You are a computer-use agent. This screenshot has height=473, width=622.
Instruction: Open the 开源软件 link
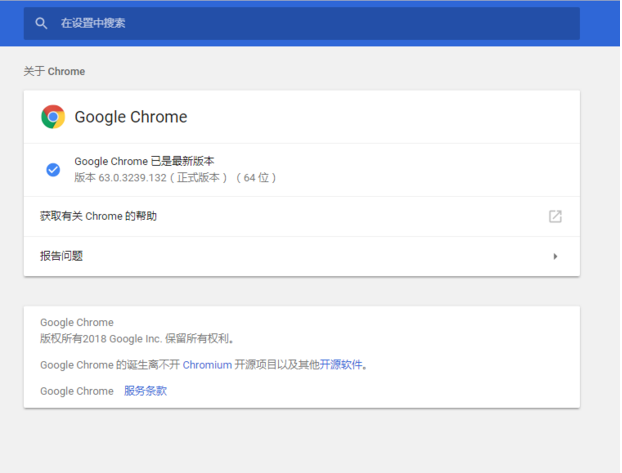340,365
